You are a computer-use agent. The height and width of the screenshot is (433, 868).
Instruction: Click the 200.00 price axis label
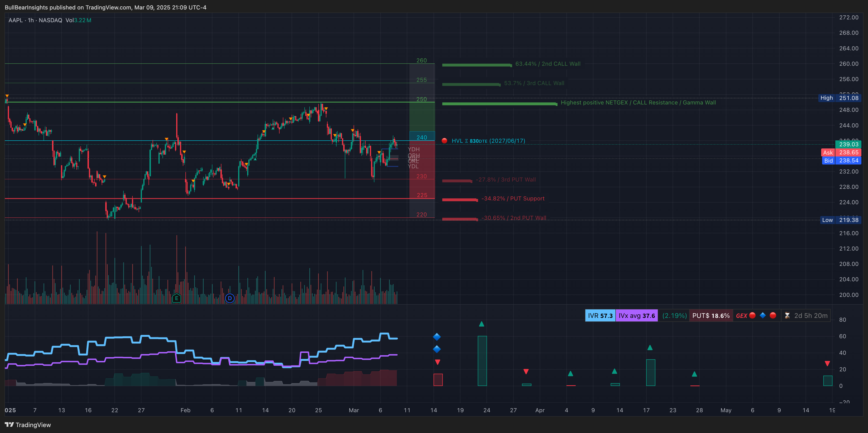tap(848, 295)
